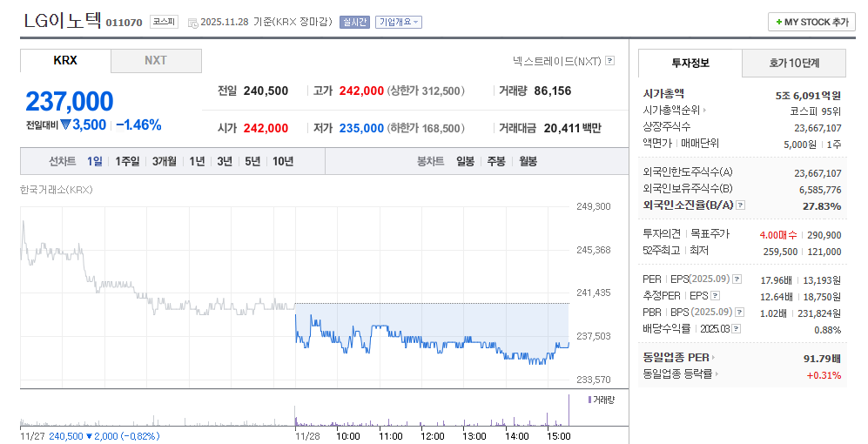The width and height of the screenshot is (868, 444).
Task: Open the 시가총액순위 arrow link
Action: click(704, 111)
